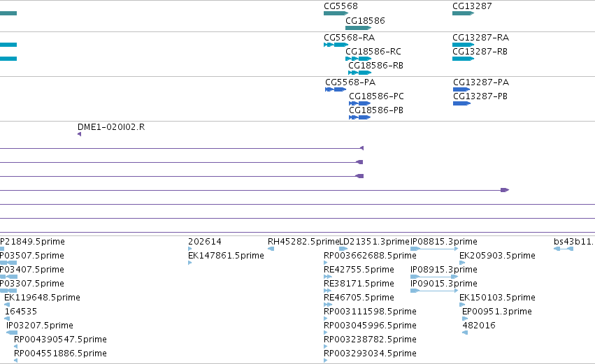595x364 pixels.
Task: Click the CG18586-RC transcript glyph
Action: [x=358, y=59]
